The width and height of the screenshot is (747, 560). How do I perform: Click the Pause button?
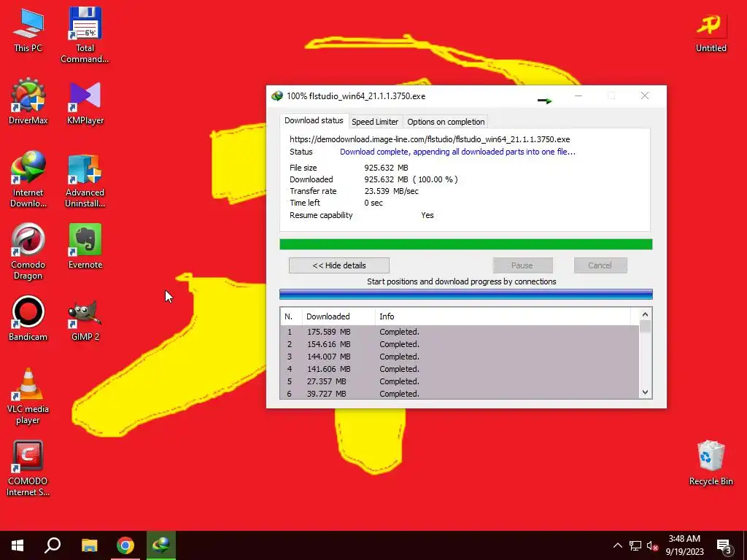point(522,265)
